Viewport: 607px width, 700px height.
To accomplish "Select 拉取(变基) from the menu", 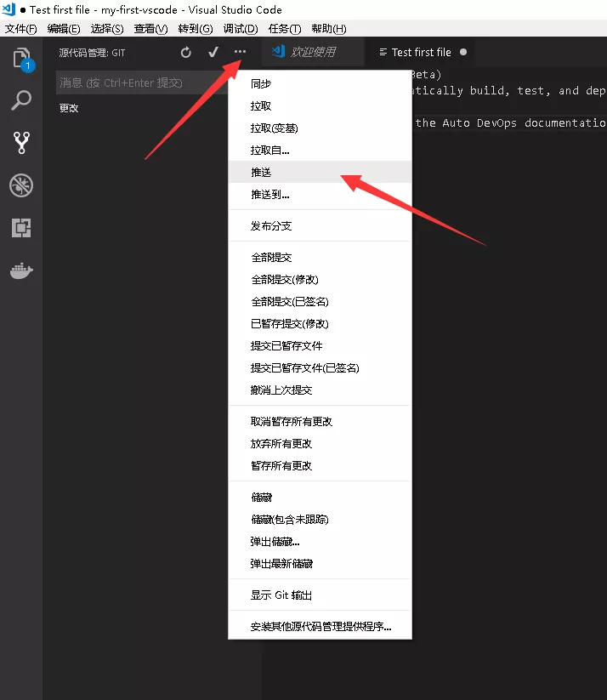I will (x=320, y=128).
